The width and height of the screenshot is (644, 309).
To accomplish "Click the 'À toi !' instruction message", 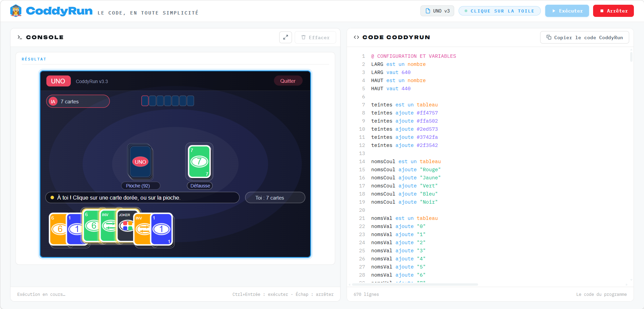I will pos(142,198).
